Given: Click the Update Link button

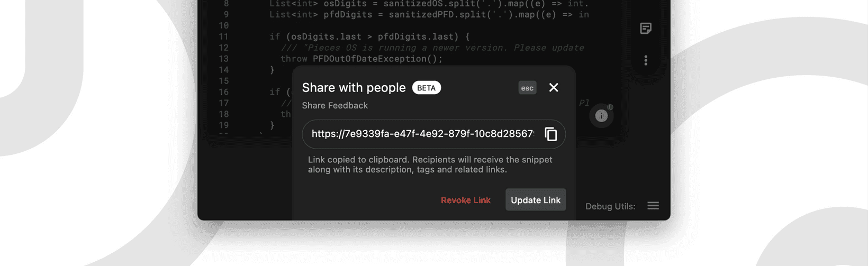Looking at the screenshot, I should click(536, 200).
